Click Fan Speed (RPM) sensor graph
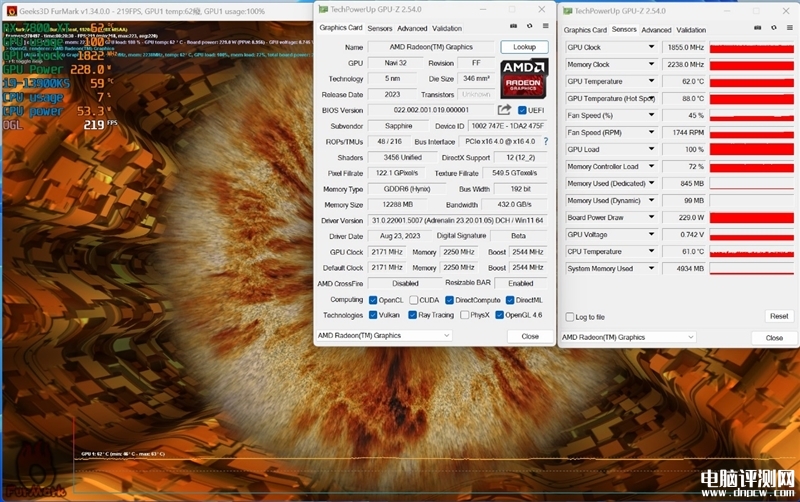This screenshot has width=800, height=502. 752,133
